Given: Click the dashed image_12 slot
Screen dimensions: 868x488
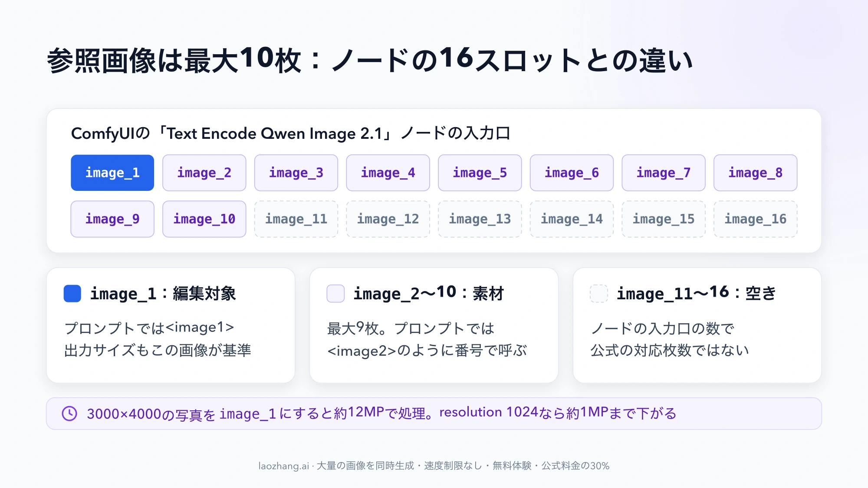Looking at the screenshot, I should click(388, 219).
